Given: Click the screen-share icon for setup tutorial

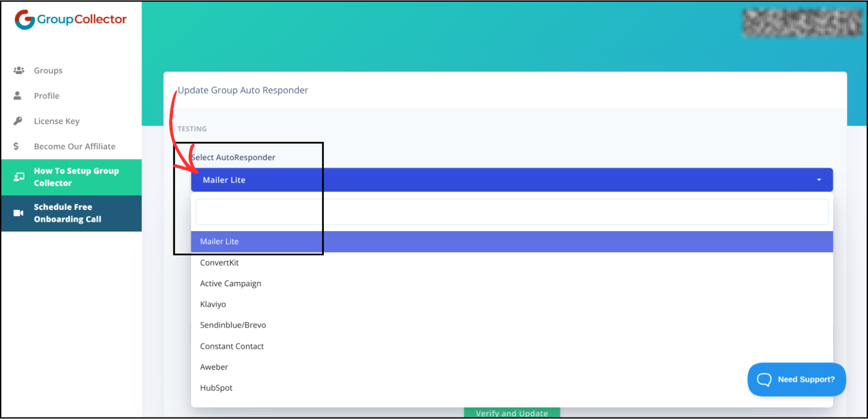Looking at the screenshot, I should (x=19, y=177).
